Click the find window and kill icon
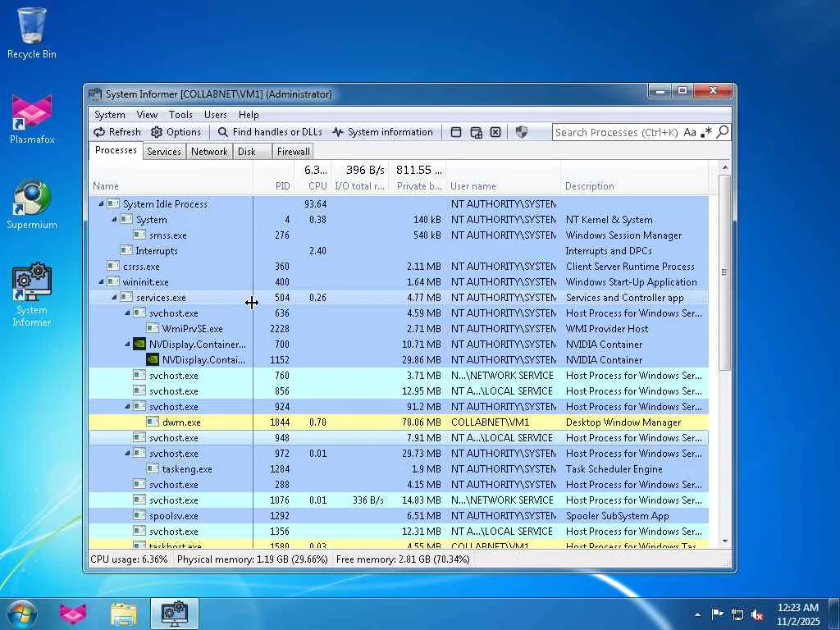The width and height of the screenshot is (840, 630). [x=495, y=132]
